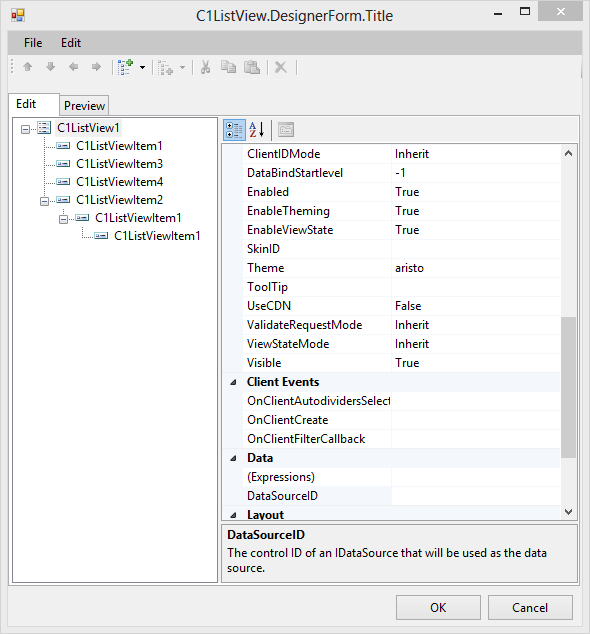590x634 pixels.
Task: Collapse the C1ListViewItem2 tree node
Action: click(x=44, y=201)
